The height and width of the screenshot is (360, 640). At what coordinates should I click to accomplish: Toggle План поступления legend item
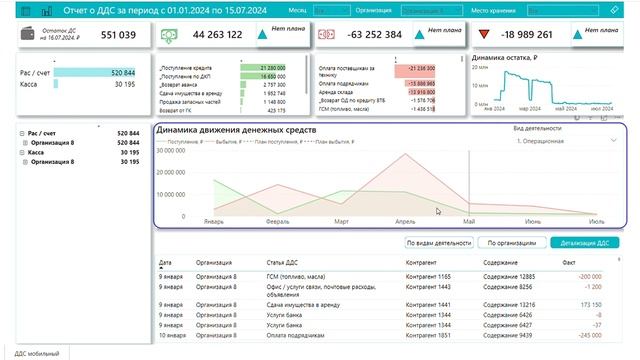pyautogui.click(x=273, y=142)
